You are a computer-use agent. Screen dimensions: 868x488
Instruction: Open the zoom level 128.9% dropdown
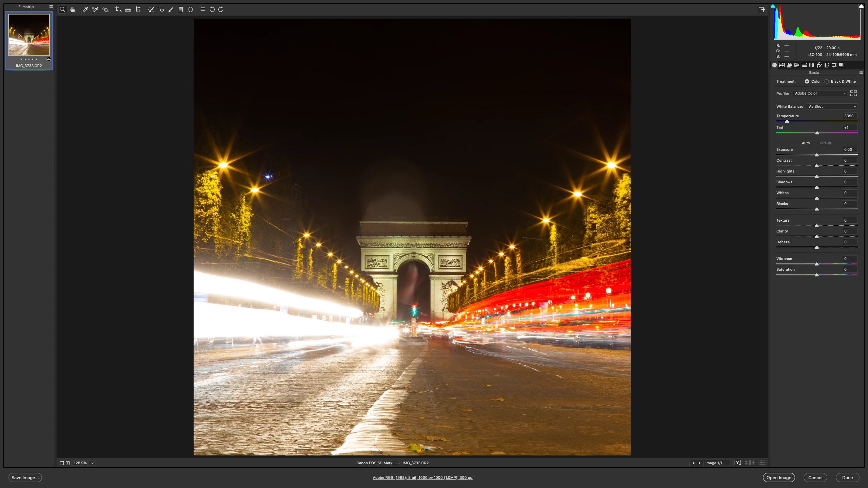[93, 463]
